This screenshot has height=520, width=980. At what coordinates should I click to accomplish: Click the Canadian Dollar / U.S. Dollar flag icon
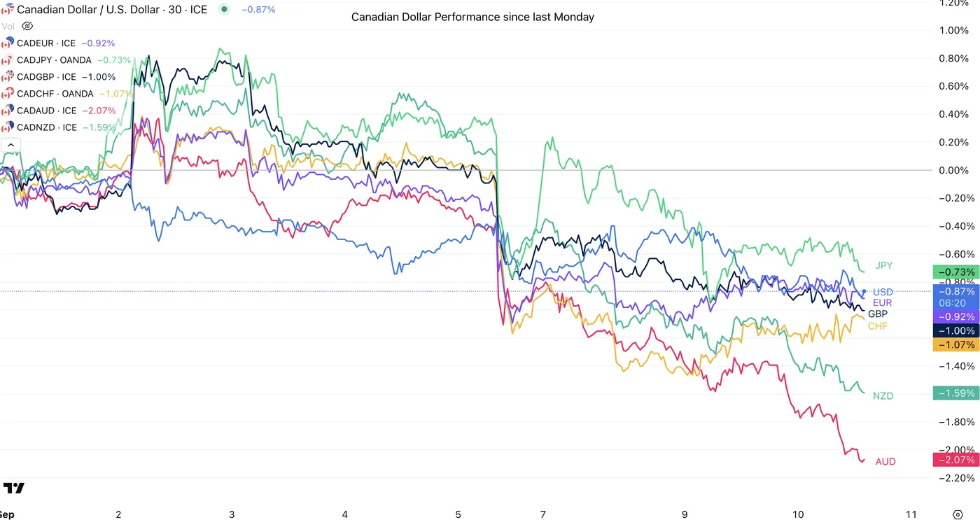[x=6, y=9]
